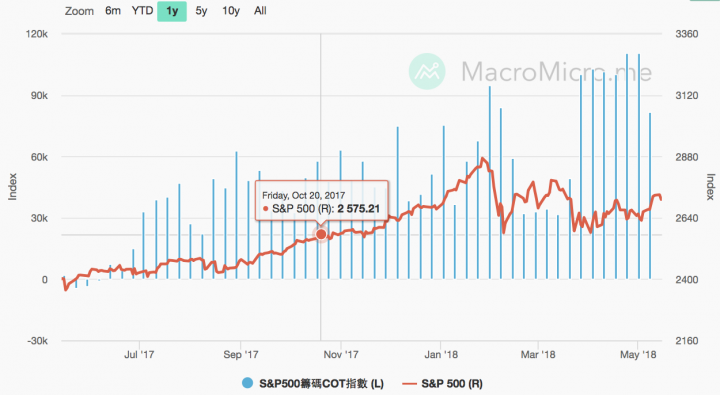Click the 2400 right axis value
Screen dimensions: 720x395
tap(686, 280)
